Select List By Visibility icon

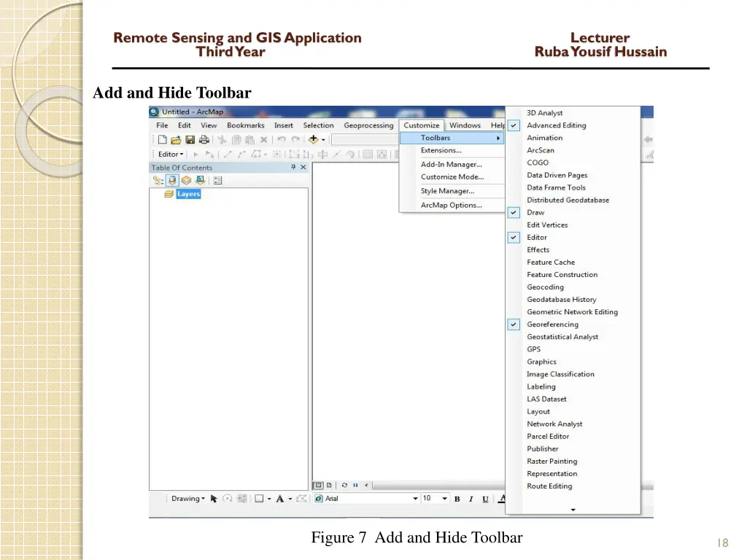[x=186, y=181]
